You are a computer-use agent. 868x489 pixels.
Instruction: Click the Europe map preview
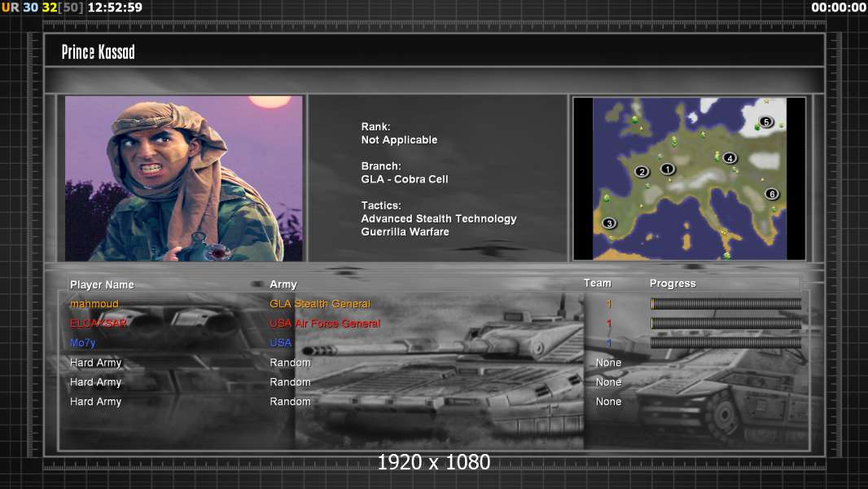689,178
